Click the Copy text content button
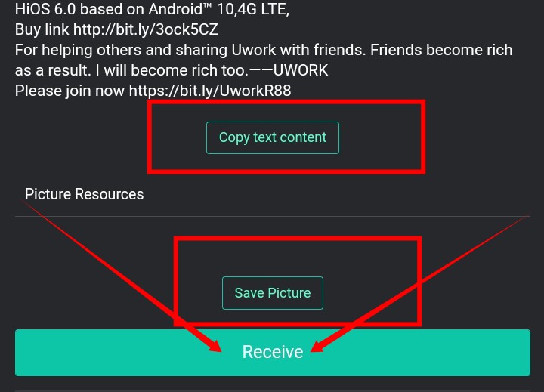 pyautogui.click(x=272, y=137)
